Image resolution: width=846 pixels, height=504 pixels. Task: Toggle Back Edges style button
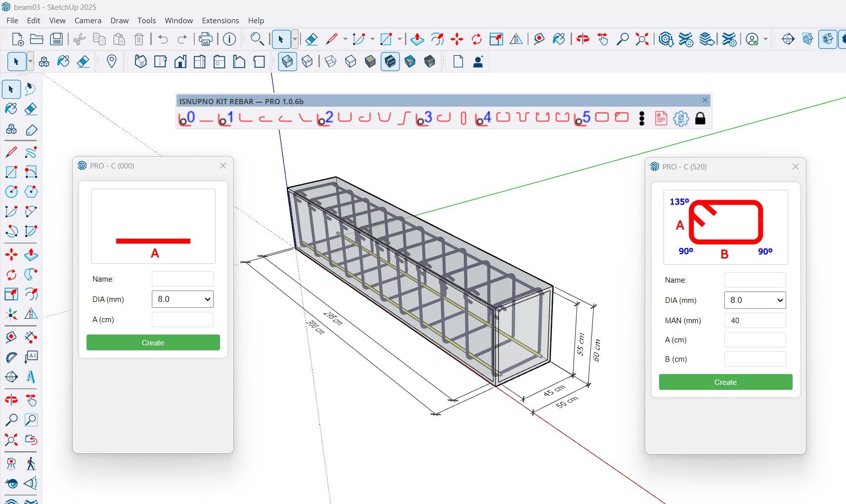307,62
